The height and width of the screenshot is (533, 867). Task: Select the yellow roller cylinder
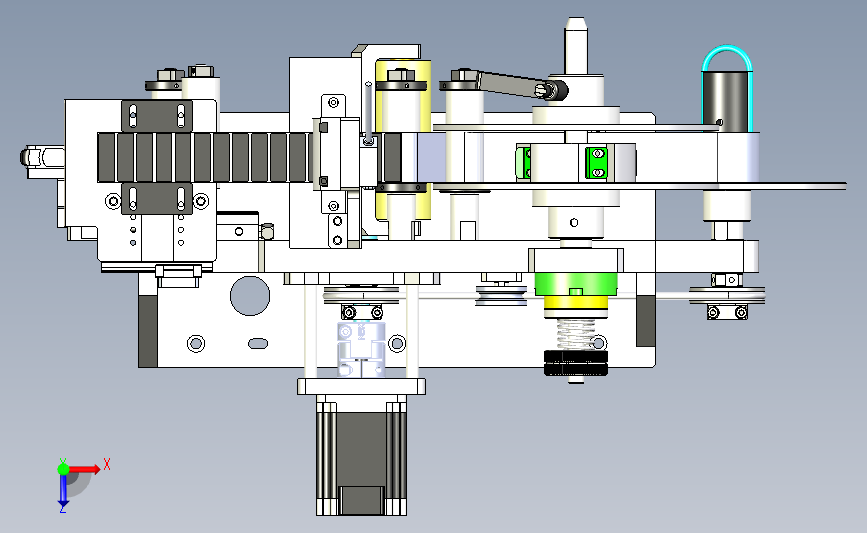[x=403, y=141]
